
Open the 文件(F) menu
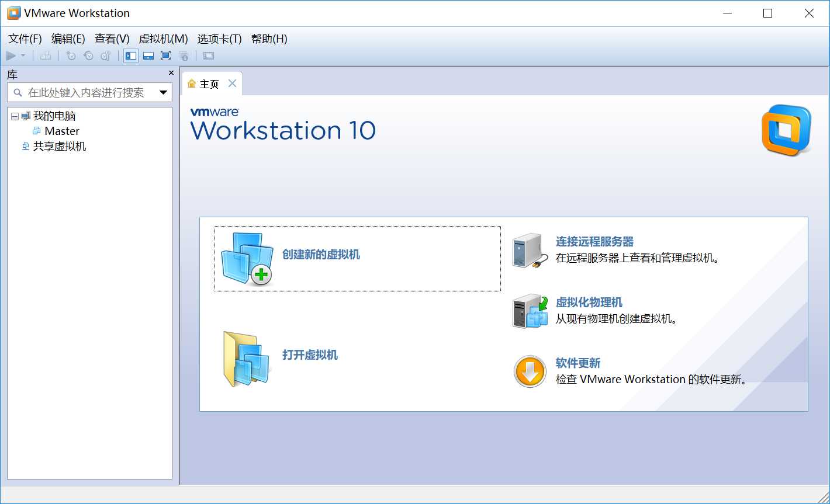pyautogui.click(x=25, y=39)
